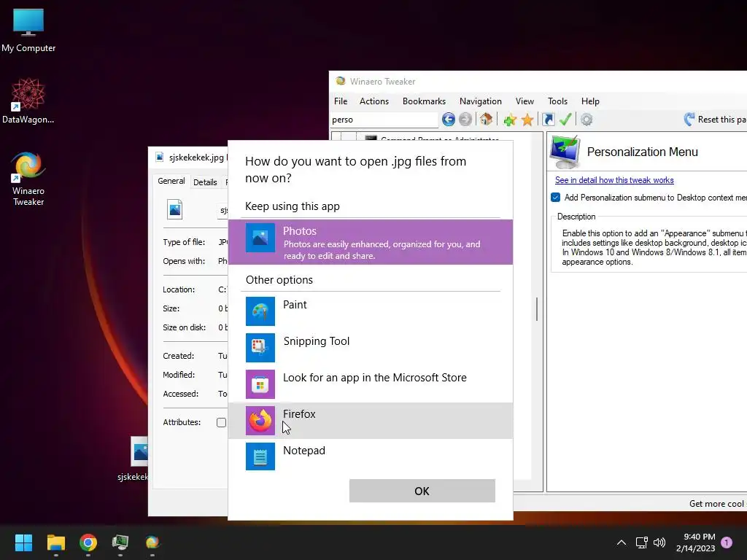Add bookmark with green plus star icon
This screenshot has width=747, height=560.
coord(510,120)
